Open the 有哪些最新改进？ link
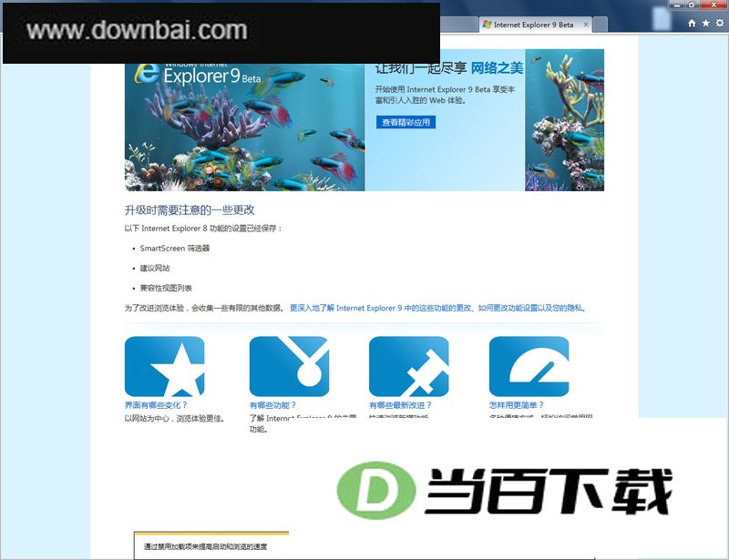The width and height of the screenshot is (729, 560). coord(400,405)
